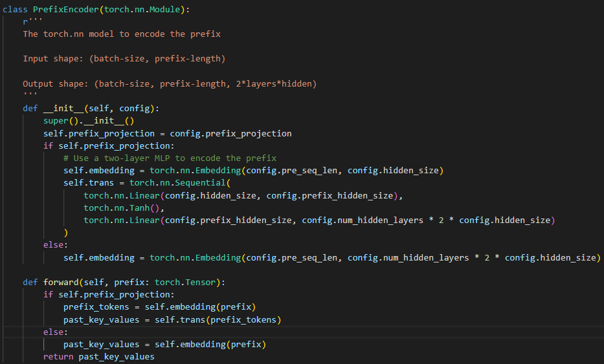The width and height of the screenshot is (604, 364).
Task: Click the __init__ method name in its def line
Action: point(63,109)
